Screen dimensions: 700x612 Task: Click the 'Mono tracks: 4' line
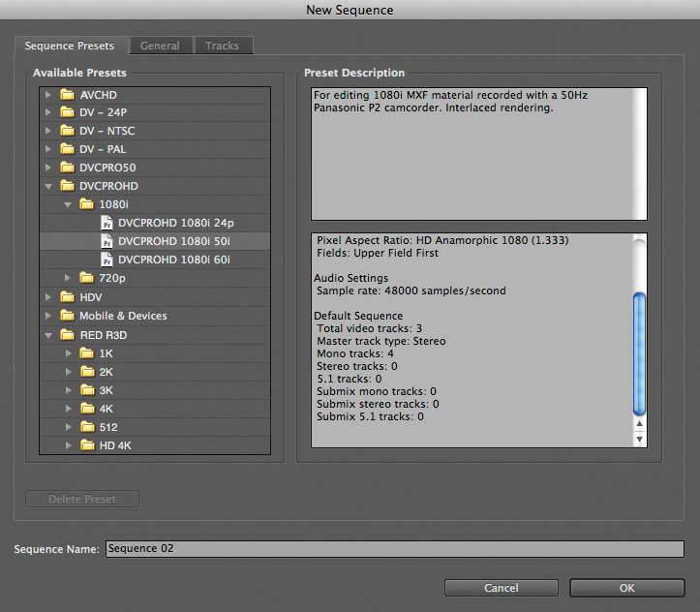(355, 353)
